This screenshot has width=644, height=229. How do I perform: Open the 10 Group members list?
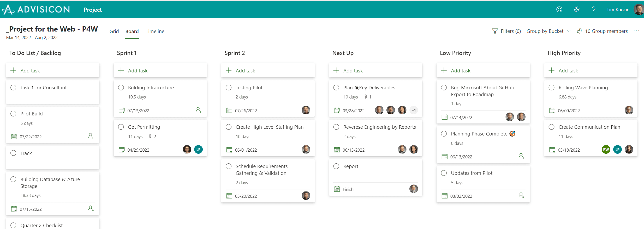click(x=602, y=31)
